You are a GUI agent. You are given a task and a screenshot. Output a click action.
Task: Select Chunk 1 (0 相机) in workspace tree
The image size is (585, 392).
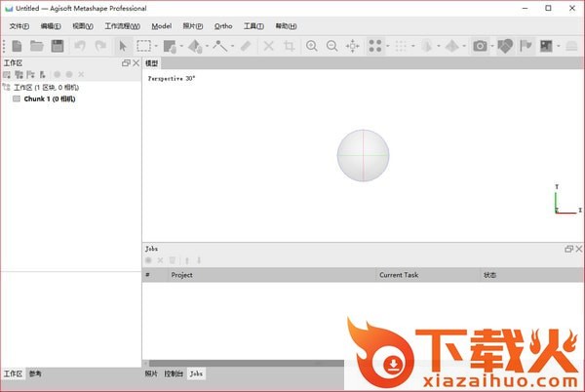click(x=50, y=98)
